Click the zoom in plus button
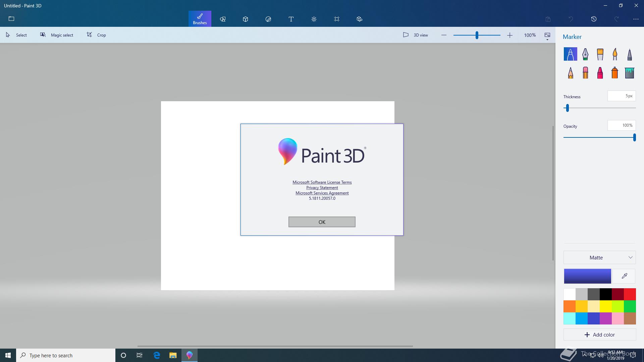644x362 pixels. 510,35
